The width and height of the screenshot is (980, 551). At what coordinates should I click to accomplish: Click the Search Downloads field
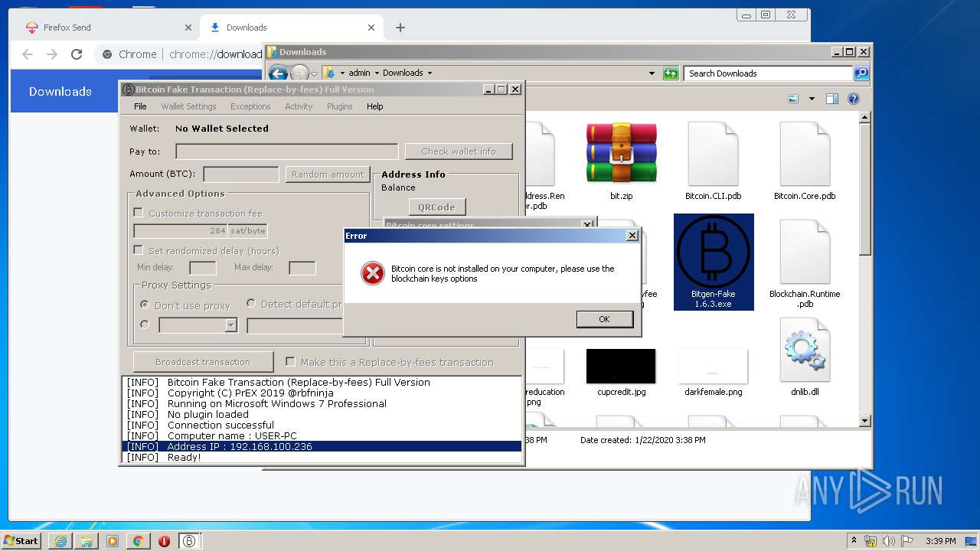point(768,73)
